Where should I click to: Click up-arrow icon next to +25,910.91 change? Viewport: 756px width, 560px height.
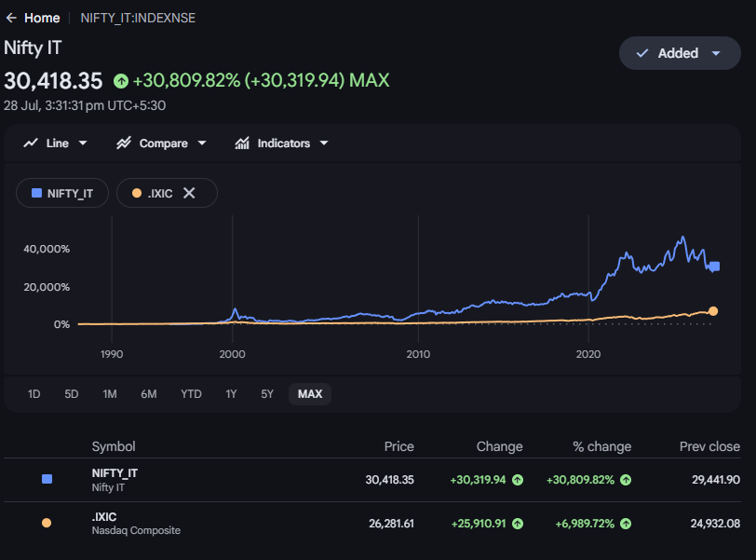pyautogui.click(x=518, y=524)
